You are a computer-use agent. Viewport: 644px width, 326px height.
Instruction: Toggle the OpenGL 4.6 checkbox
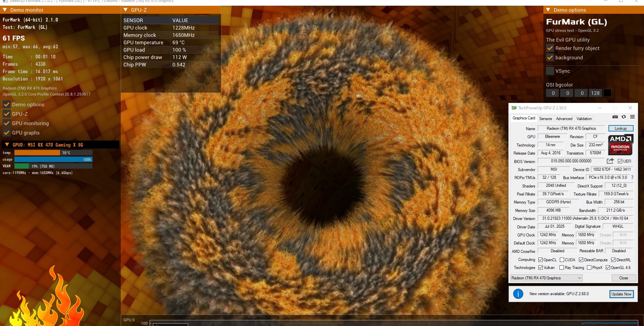tap(608, 268)
